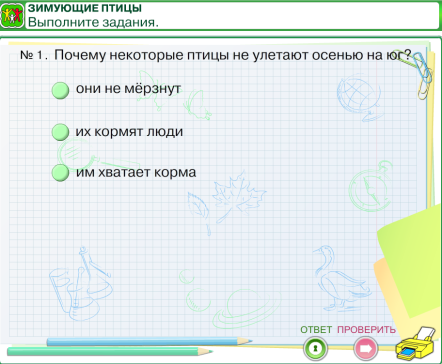442x364 pixels.
Task: Click the answer text "они не мёрзнут"
Action: click(128, 89)
